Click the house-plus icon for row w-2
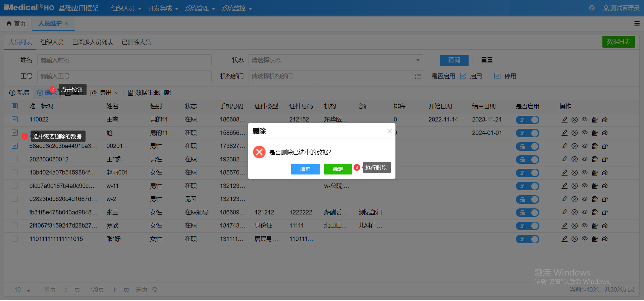 (605, 199)
